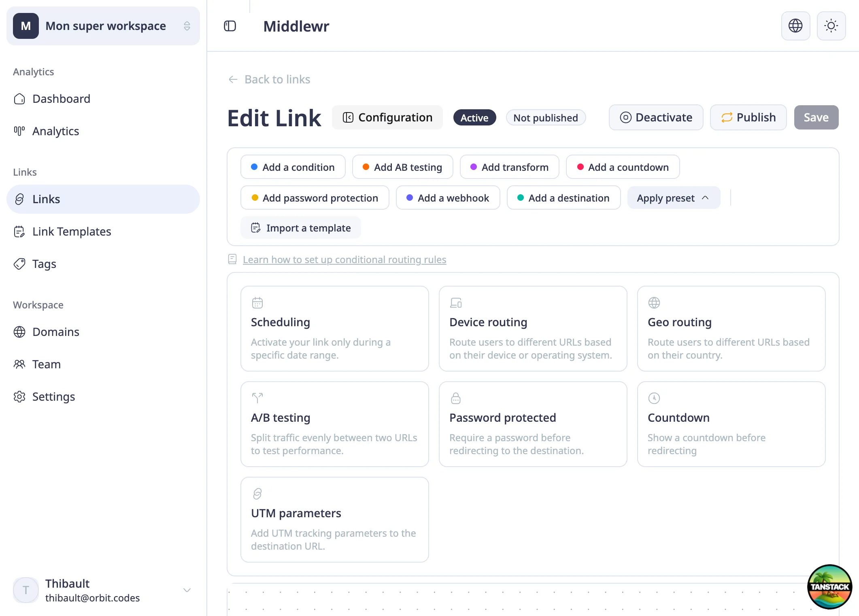Publish the link
The width and height of the screenshot is (859, 616).
748,117
